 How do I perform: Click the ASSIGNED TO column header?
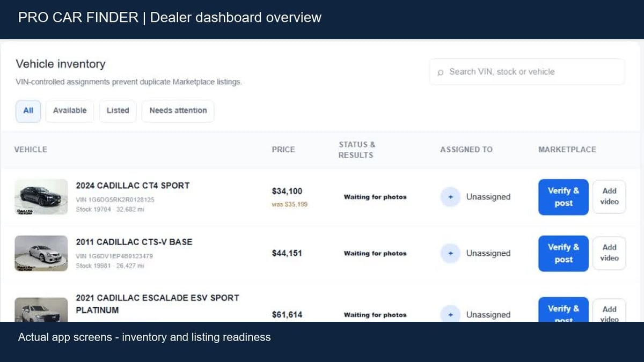pyautogui.click(x=466, y=150)
